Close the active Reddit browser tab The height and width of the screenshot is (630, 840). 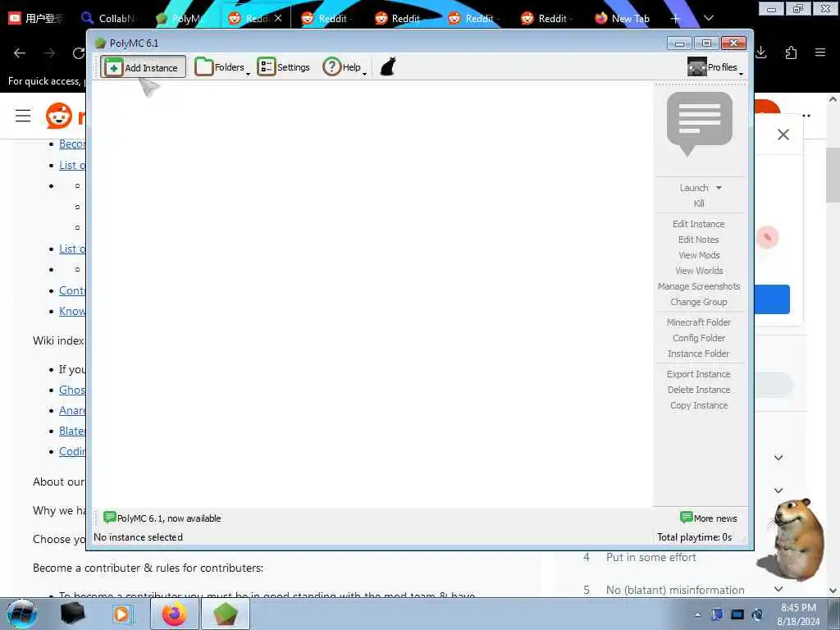pos(278,18)
